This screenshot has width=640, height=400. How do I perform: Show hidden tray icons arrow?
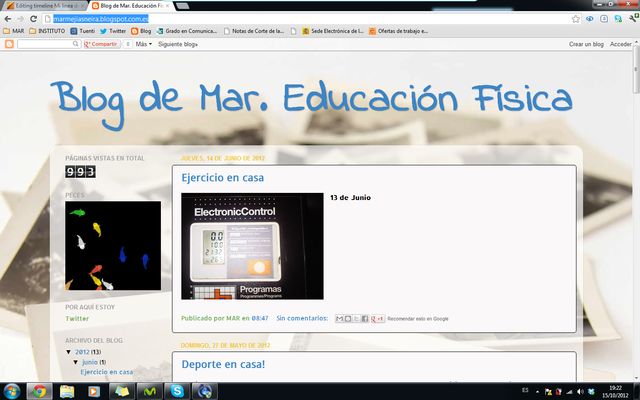(x=537, y=392)
